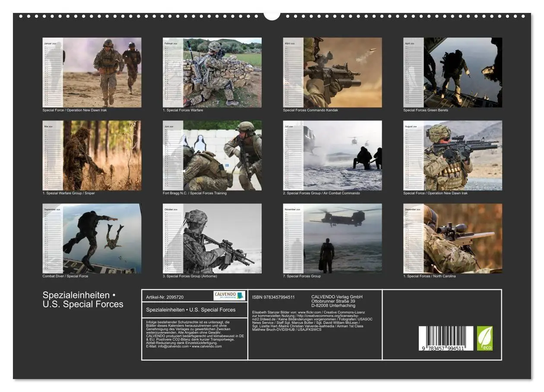Select the September combat diver jump photo
This screenshot has height=392, width=544.
pyautogui.click(x=92, y=238)
